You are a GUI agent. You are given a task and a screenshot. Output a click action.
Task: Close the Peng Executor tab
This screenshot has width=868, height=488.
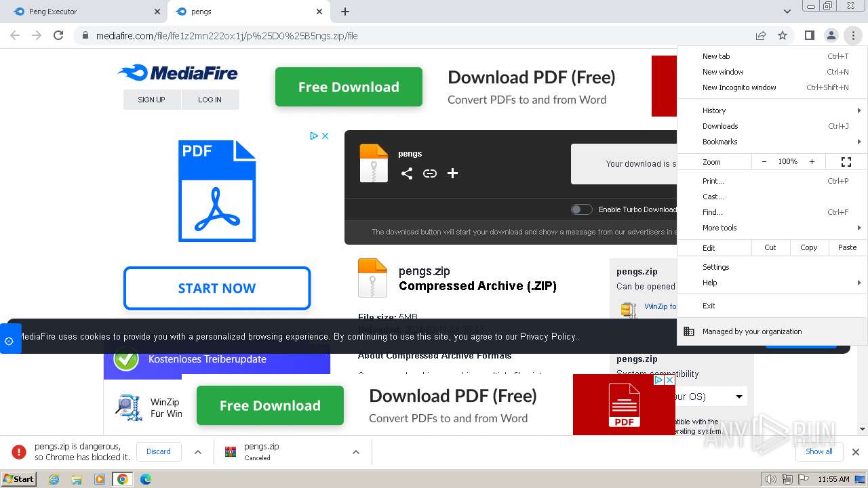pos(157,12)
